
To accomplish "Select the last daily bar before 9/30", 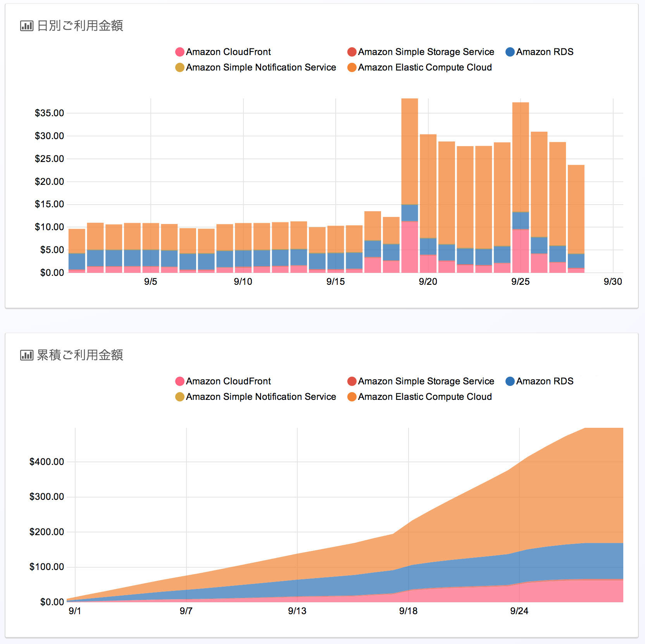I will [576, 219].
